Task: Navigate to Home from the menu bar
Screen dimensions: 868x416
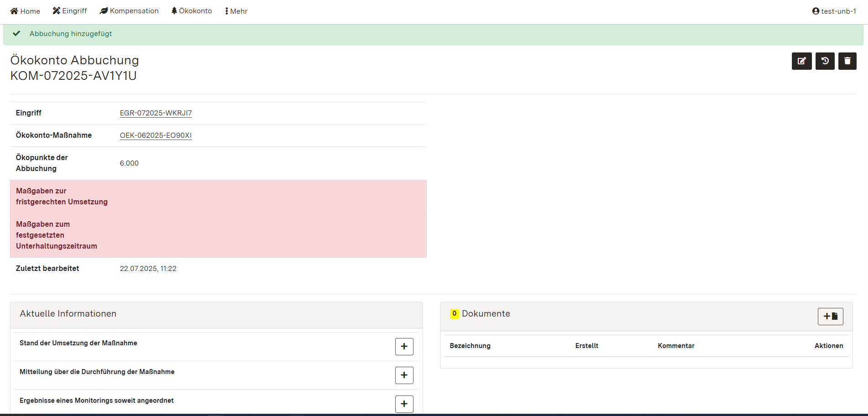Action: [x=25, y=10]
